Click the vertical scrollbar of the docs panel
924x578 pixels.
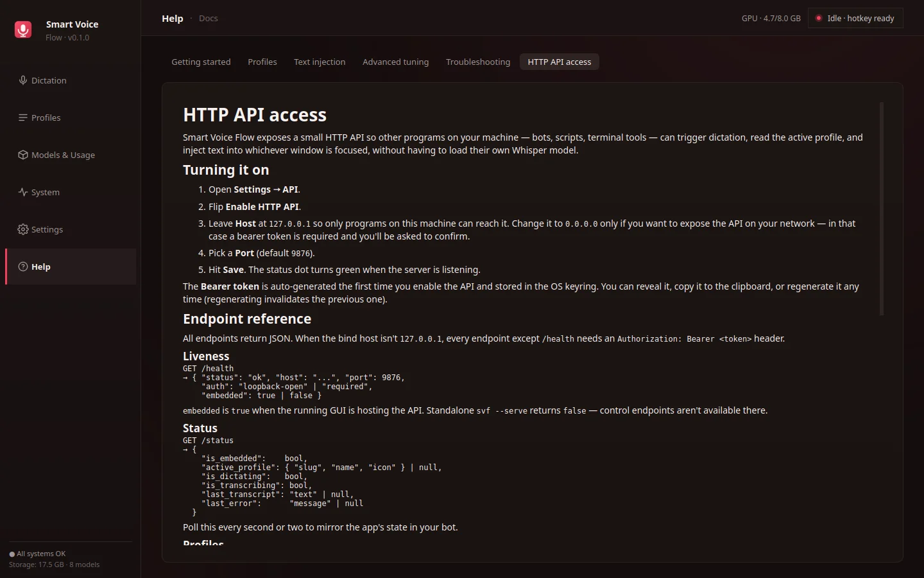882,209
